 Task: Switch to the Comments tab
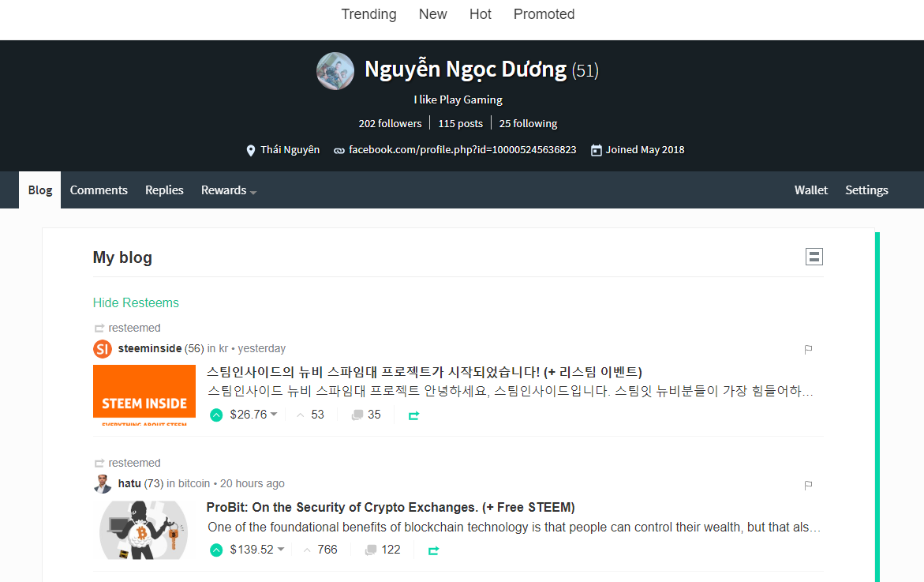(x=99, y=190)
